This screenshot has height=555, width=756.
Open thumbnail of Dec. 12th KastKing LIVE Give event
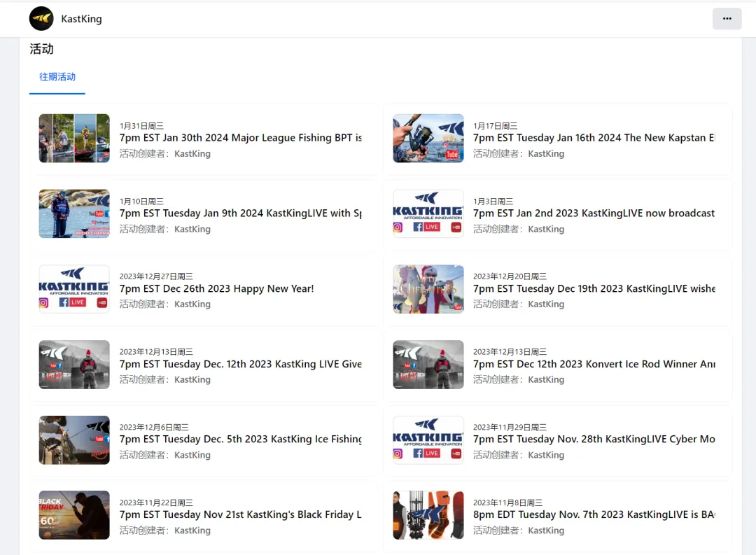click(x=74, y=365)
